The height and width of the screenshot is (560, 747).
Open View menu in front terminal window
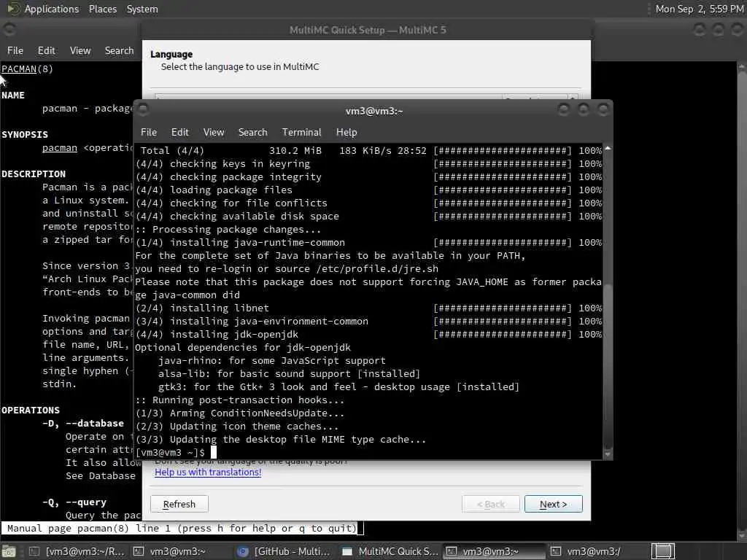[x=214, y=133]
